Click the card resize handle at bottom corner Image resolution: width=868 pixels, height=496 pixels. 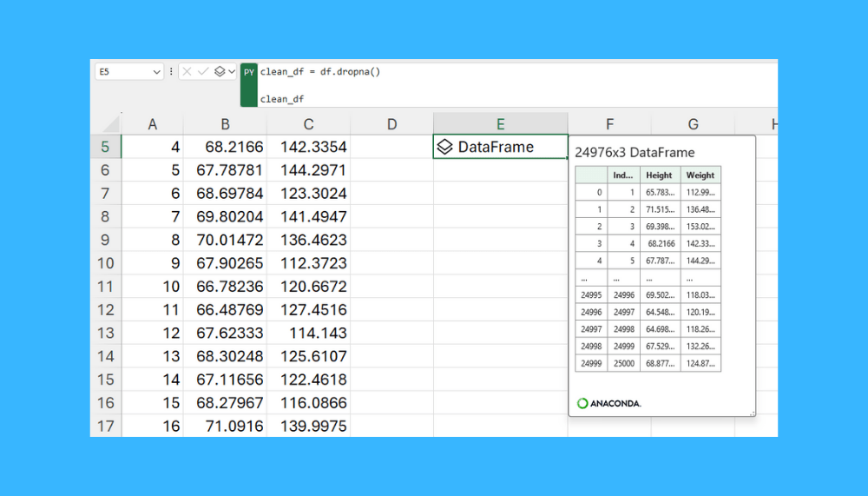click(752, 413)
